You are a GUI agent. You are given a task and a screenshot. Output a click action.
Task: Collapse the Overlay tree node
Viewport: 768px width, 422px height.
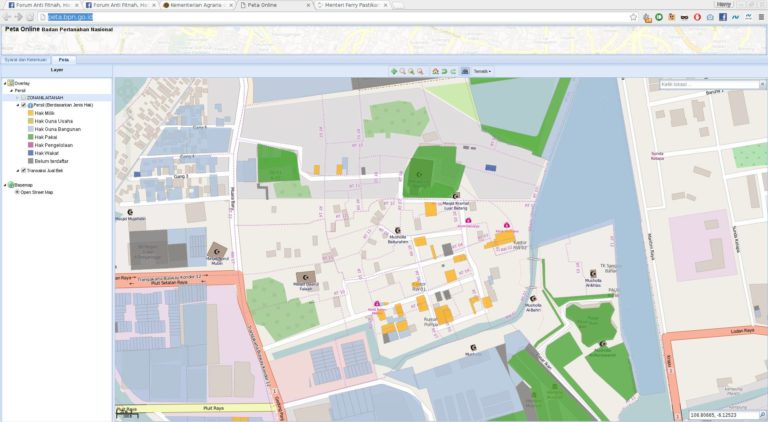click(5, 83)
